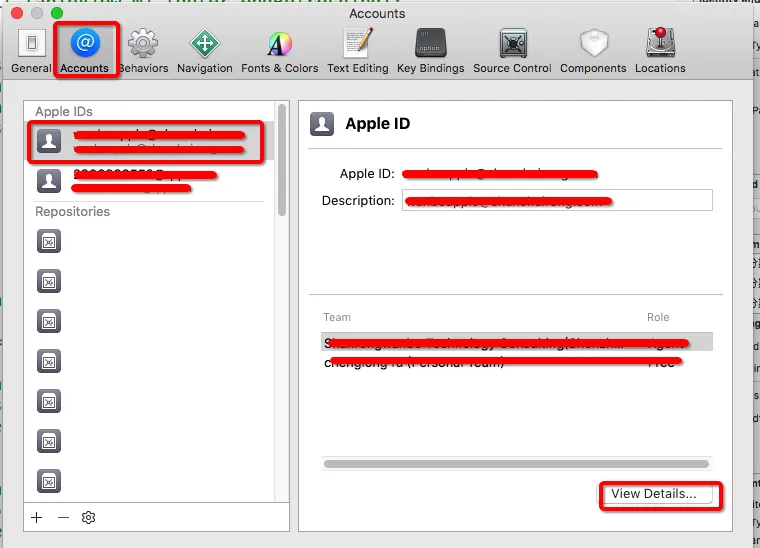Open the Behaviors gear icon
Image resolution: width=760 pixels, height=548 pixels.
click(143, 51)
